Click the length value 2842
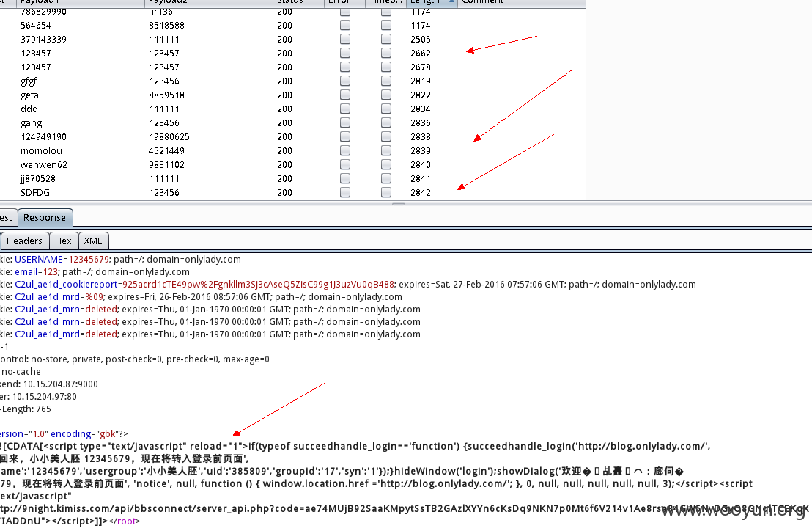812x531 pixels. click(x=421, y=193)
